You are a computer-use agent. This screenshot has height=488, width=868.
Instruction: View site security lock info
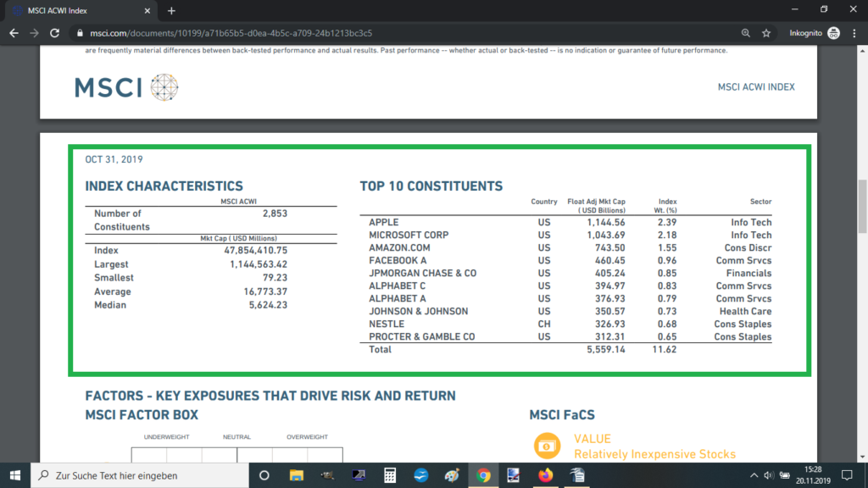(x=80, y=33)
